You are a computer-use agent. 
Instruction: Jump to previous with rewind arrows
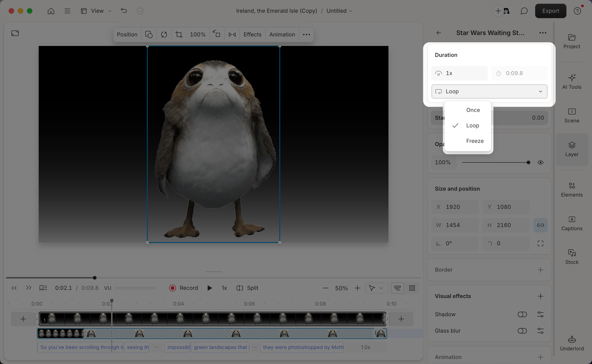coord(14,288)
